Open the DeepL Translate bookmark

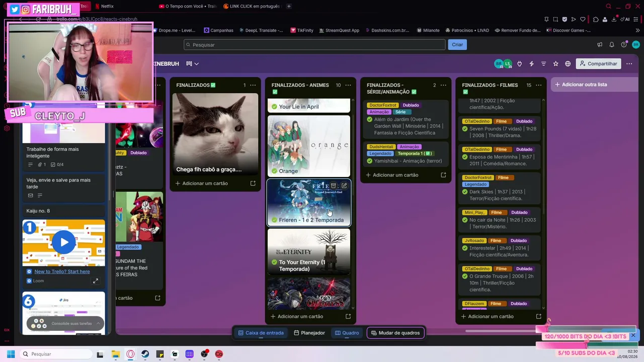coord(261,30)
